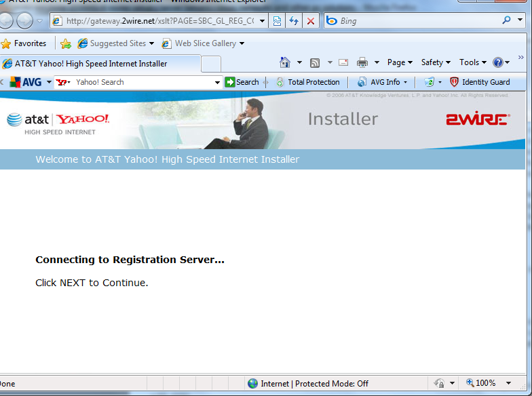Open the Page menu

400,62
